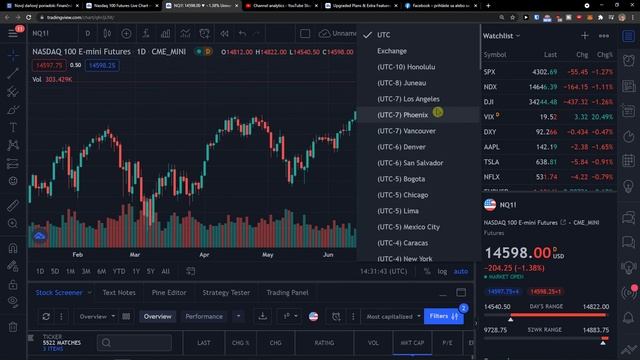Select the ruler measure tool

[x=13, y=205]
